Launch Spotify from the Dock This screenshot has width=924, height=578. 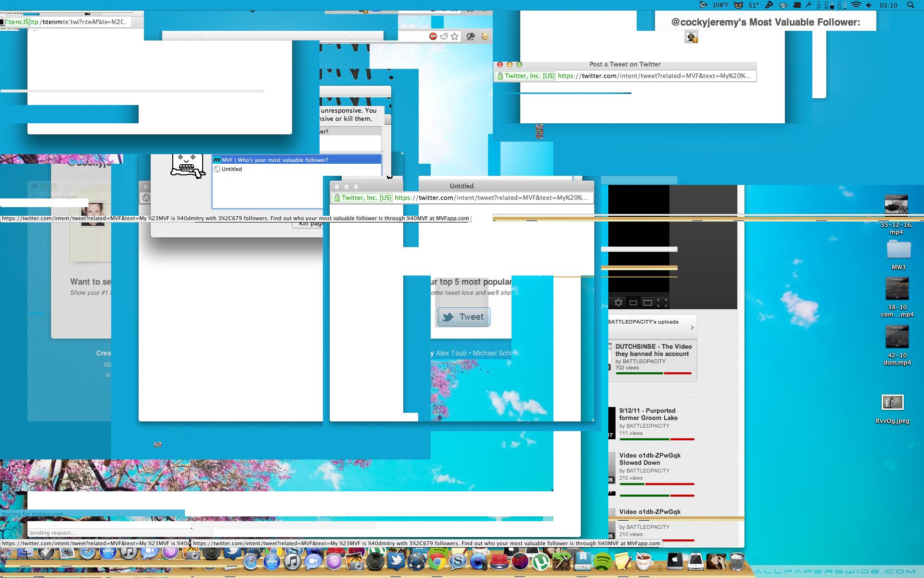coord(603,562)
